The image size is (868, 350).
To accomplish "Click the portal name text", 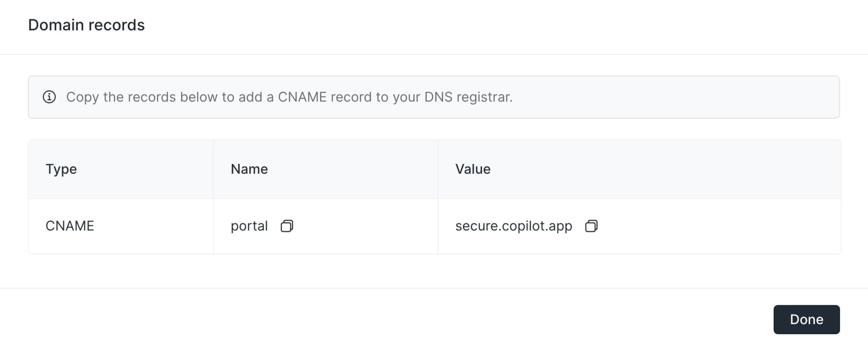I will 249,226.
